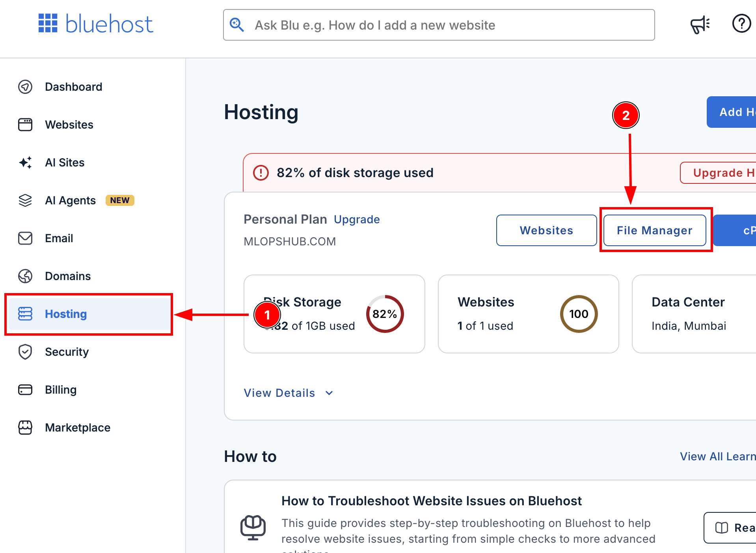Image resolution: width=756 pixels, height=553 pixels.
Task: Click the Websites sidebar icon
Action: coord(25,125)
